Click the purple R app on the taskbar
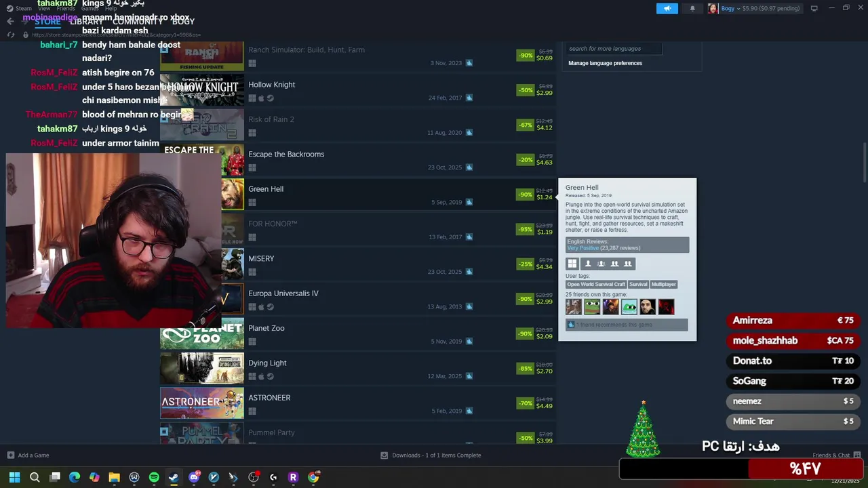Viewport: 868px width, 488px height. coord(293,477)
